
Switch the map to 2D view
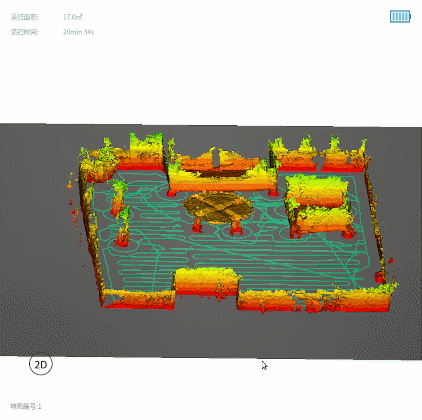(41, 364)
